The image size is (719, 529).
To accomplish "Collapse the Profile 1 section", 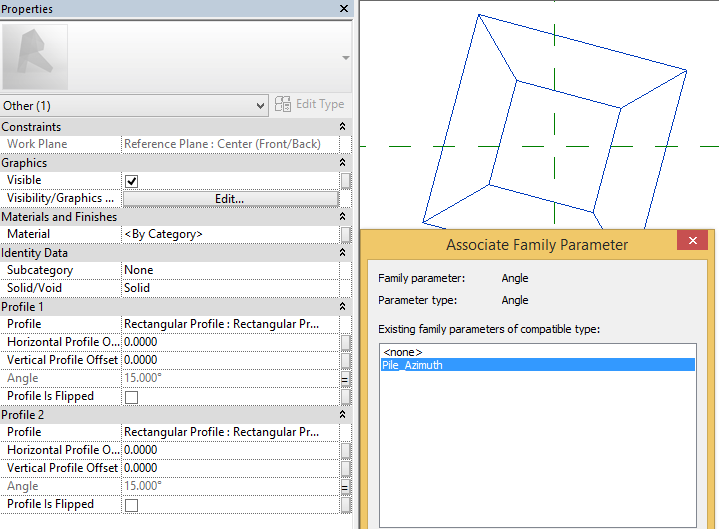I will pos(342,307).
